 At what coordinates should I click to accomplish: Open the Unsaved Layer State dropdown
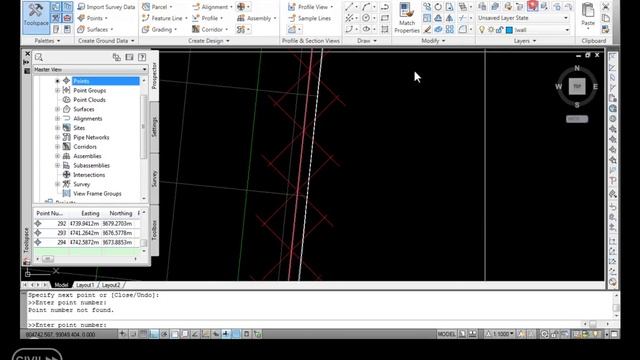tap(523, 18)
